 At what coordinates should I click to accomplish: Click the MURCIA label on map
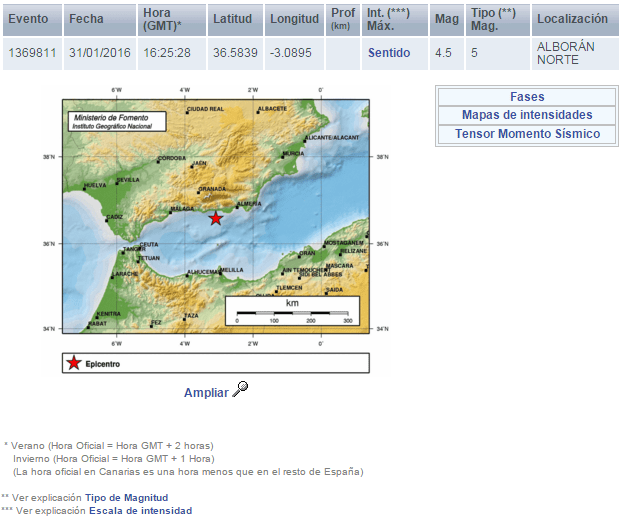[x=293, y=153]
